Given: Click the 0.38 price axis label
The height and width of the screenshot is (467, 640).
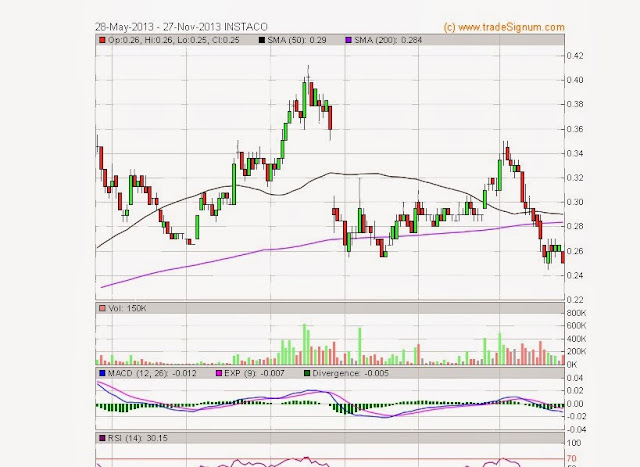Looking at the screenshot, I should coord(575,105).
